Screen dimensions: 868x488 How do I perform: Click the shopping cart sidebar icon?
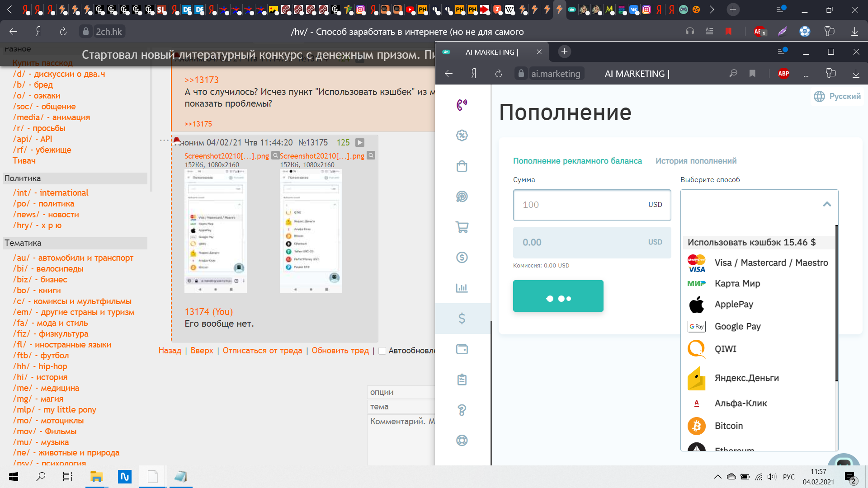(462, 227)
